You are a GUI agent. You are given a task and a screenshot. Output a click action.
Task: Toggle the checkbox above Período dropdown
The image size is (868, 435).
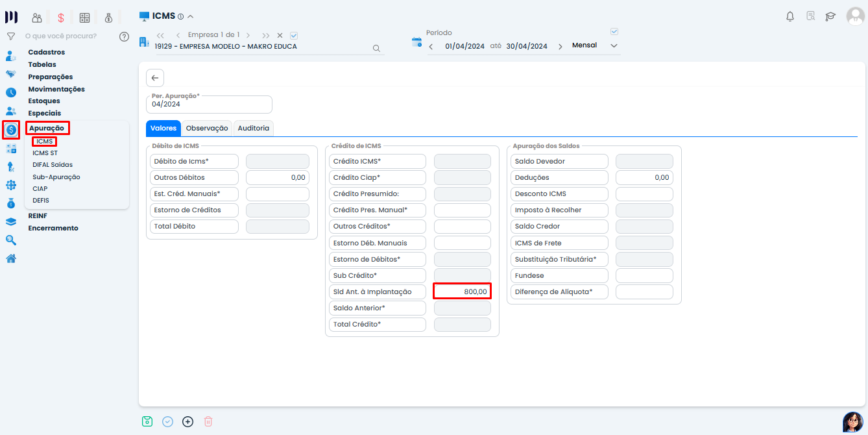pos(614,31)
